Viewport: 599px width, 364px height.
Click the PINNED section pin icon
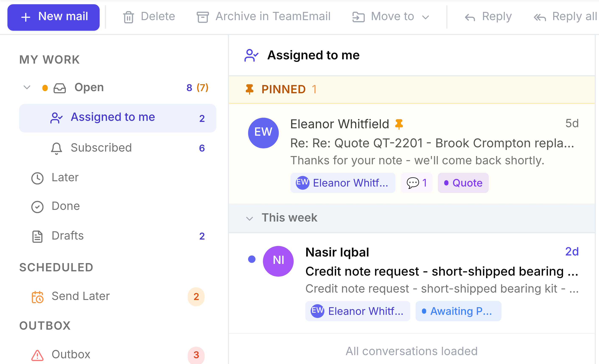[249, 89]
